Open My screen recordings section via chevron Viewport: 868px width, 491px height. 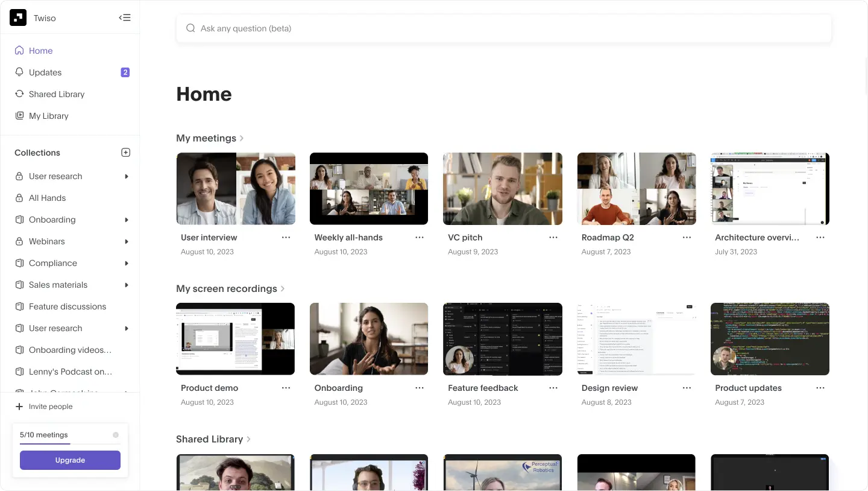tap(283, 289)
